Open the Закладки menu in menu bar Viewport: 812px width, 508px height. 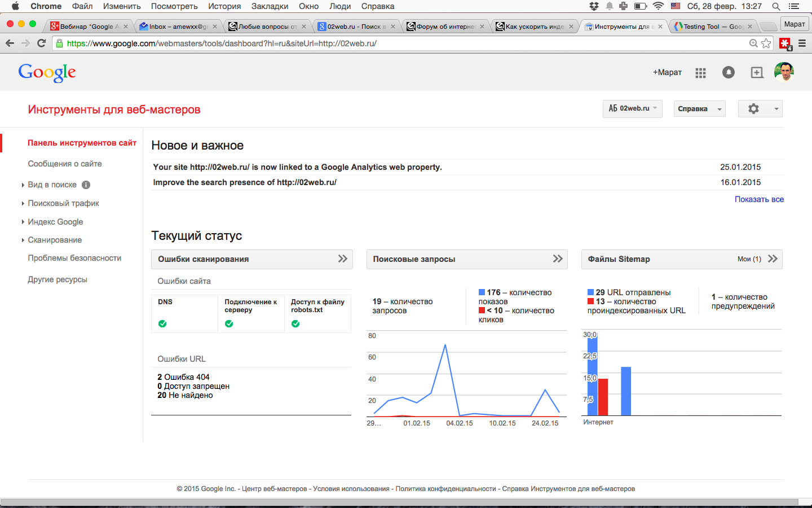point(270,6)
